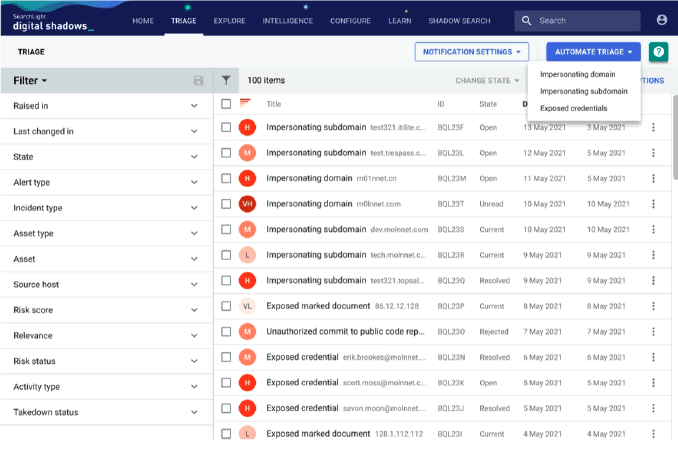Click the Automate Triage button
Image resolution: width=678 pixels, height=449 pixels.
click(x=593, y=52)
